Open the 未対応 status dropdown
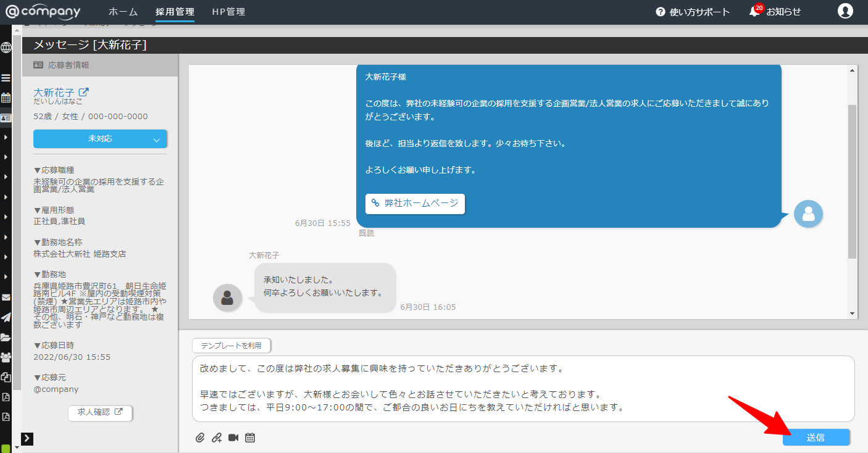The image size is (868, 453). pos(100,139)
